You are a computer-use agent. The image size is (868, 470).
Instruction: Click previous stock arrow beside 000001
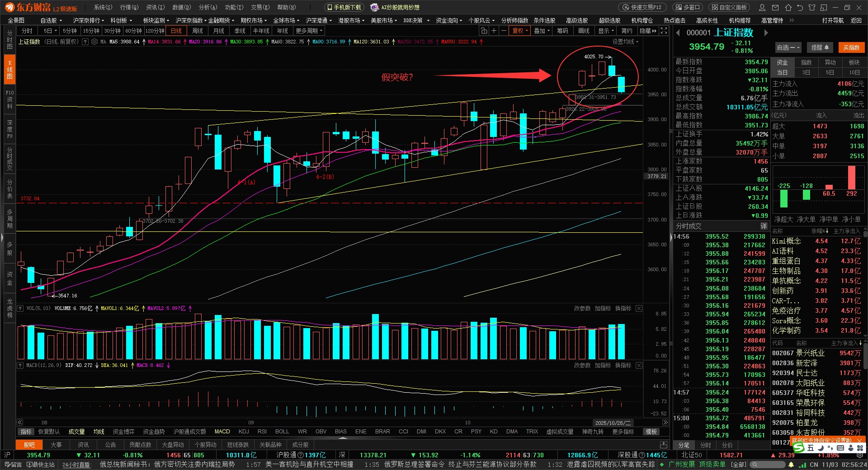(x=678, y=33)
